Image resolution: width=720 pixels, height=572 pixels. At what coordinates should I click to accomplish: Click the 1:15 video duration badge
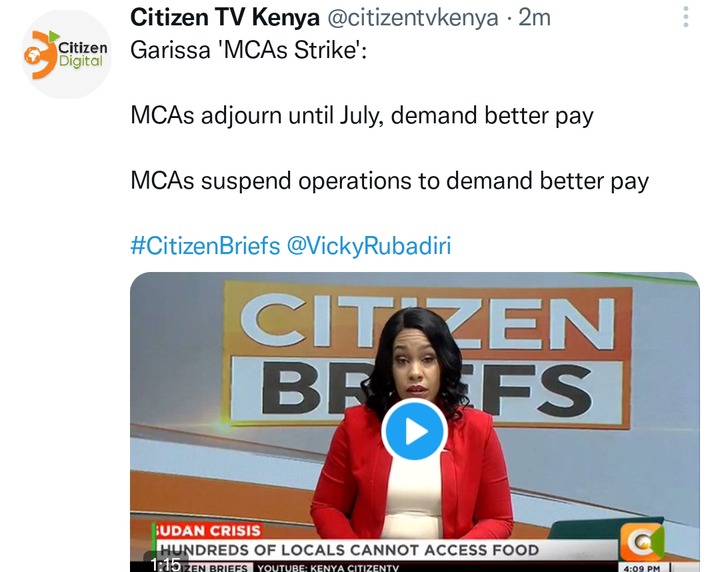coord(166,564)
